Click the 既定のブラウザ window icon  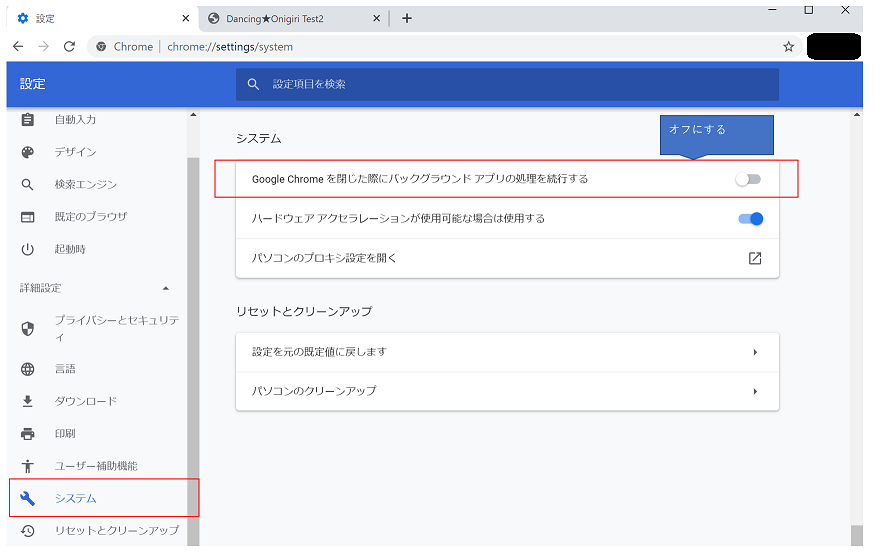tap(28, 217)
